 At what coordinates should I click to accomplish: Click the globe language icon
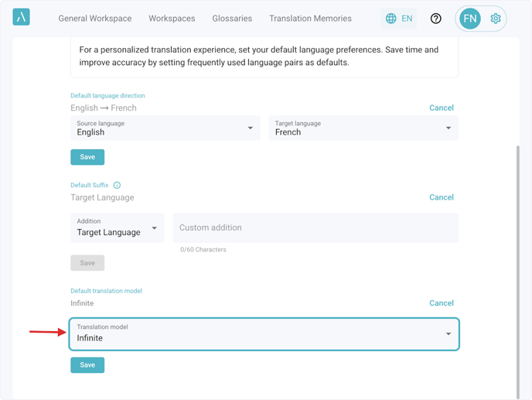coord(391,19)
